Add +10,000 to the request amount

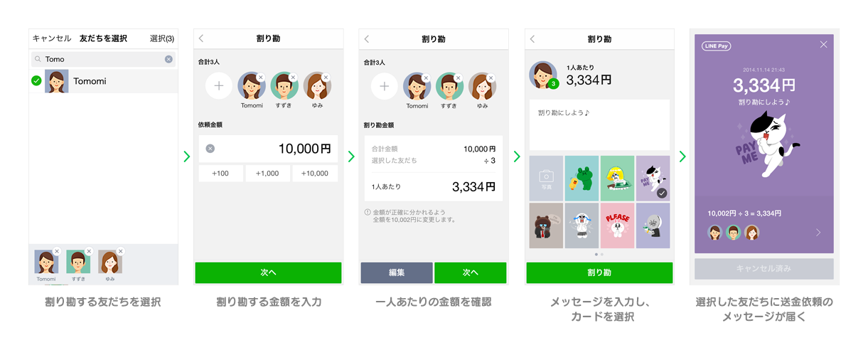pos(314,173)
